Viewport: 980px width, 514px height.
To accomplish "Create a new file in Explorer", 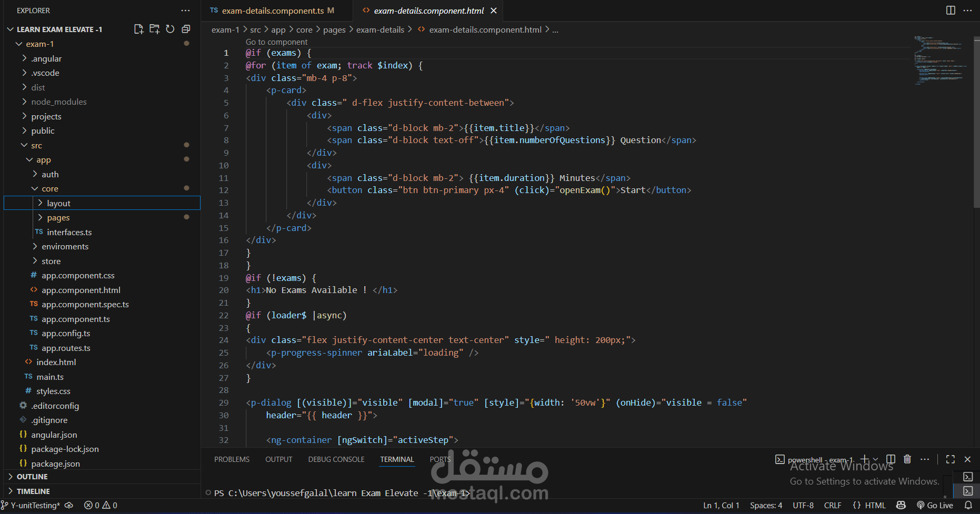I will (x=138, y=29).
